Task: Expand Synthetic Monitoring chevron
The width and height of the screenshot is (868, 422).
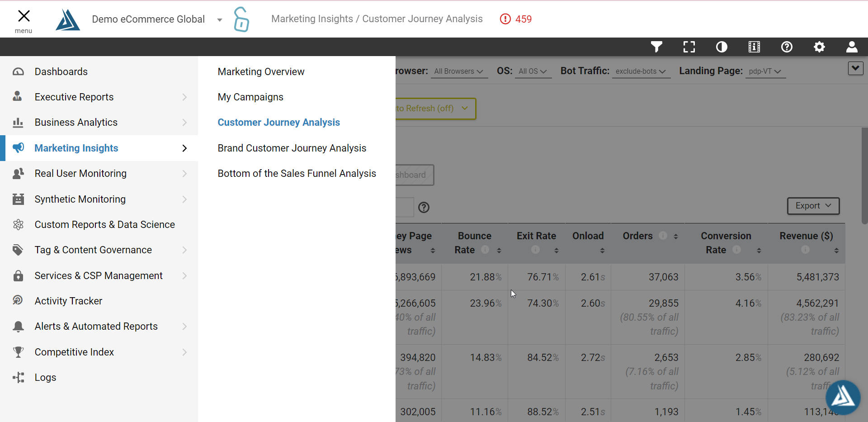Action: (184, 199)
